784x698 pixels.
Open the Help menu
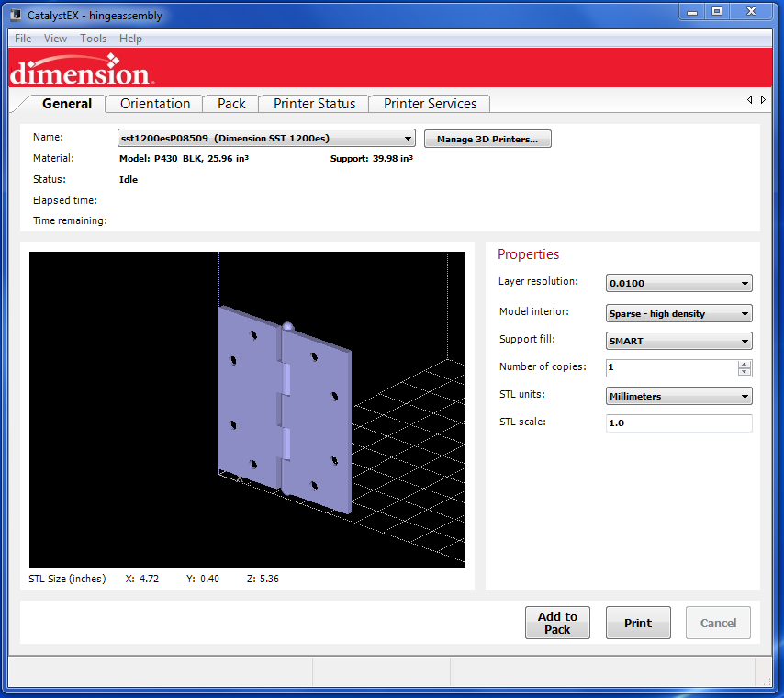coord(130,39)
